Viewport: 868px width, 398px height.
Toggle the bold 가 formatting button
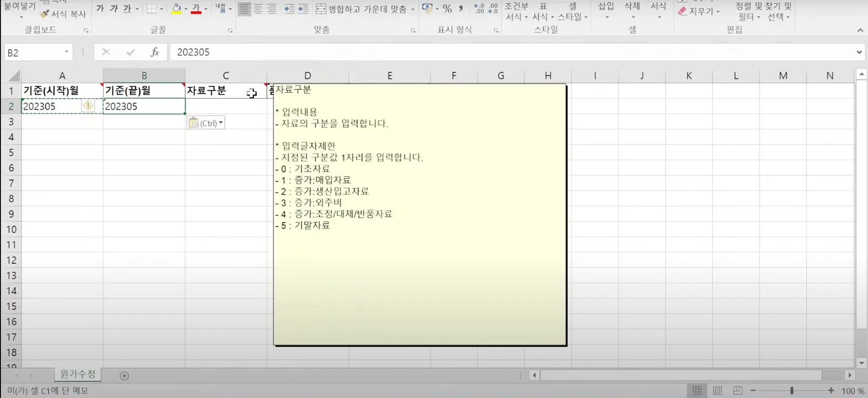tap(100, 9)
